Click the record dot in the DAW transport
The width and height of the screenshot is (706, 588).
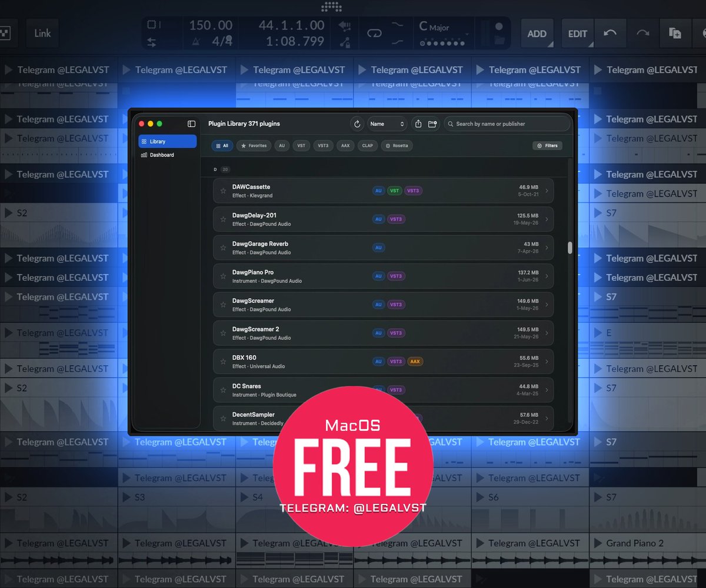click(499, 26)
